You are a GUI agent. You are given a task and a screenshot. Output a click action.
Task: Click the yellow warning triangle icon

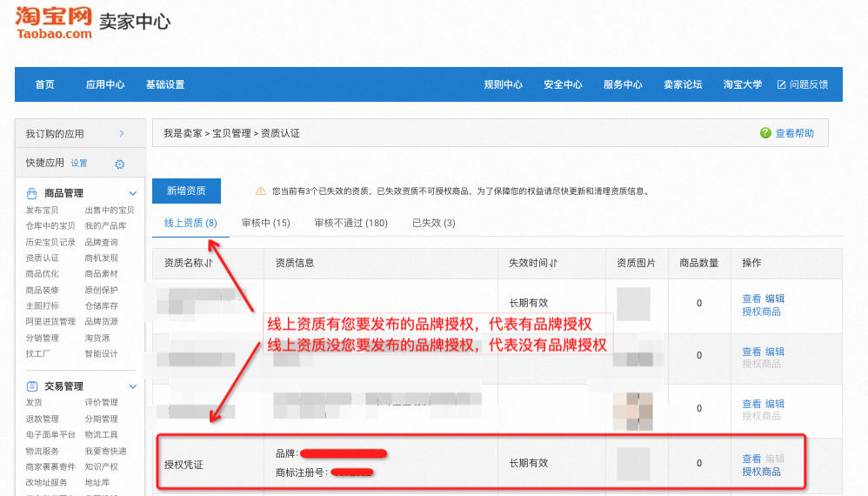coord(261,191)
